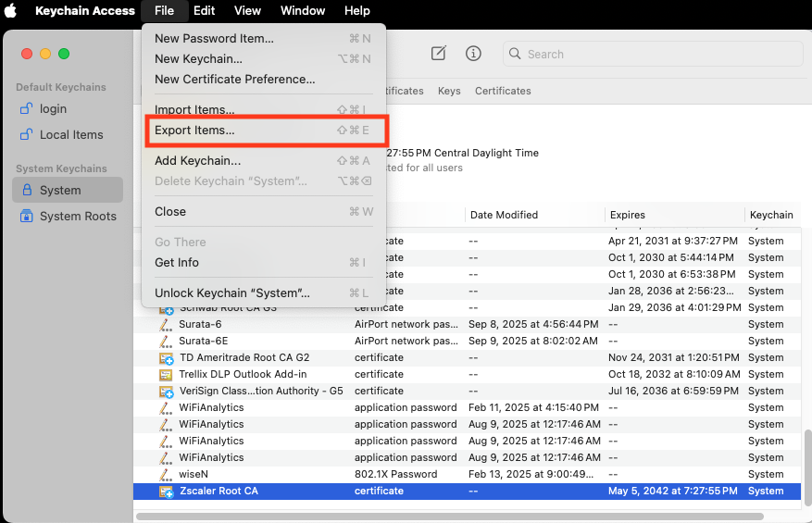Click the key icon for Surata-6E
The width and height of the screenshot is (812, 523).
click(165, 342)
